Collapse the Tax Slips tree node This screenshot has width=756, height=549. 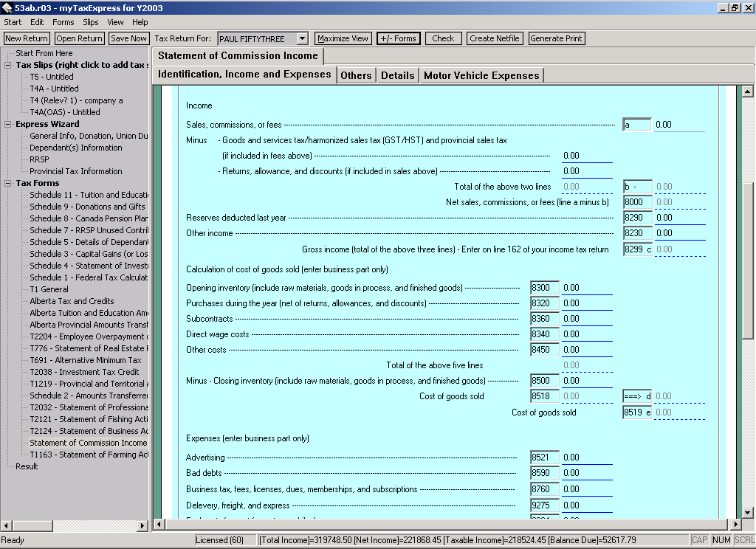[x=8, y=65]
